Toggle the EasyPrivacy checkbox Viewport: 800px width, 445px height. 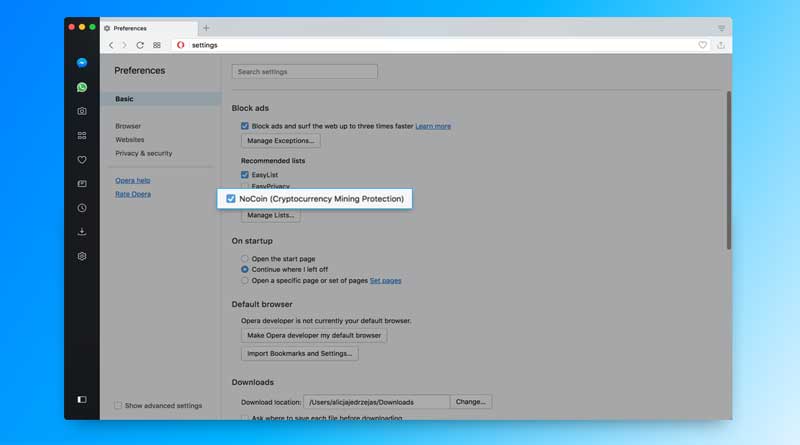pyautogui.click(x=245, y=186)
